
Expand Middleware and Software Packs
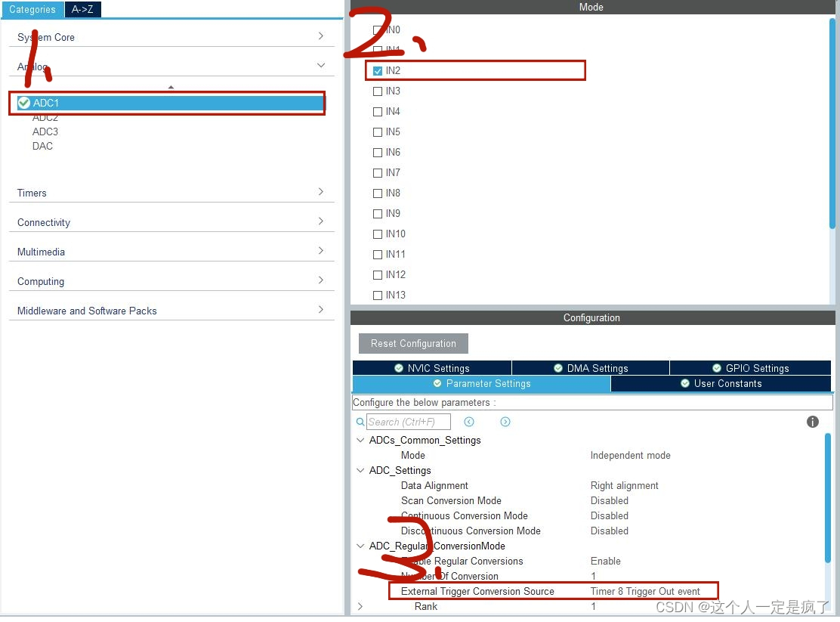[x=321, y=309]
